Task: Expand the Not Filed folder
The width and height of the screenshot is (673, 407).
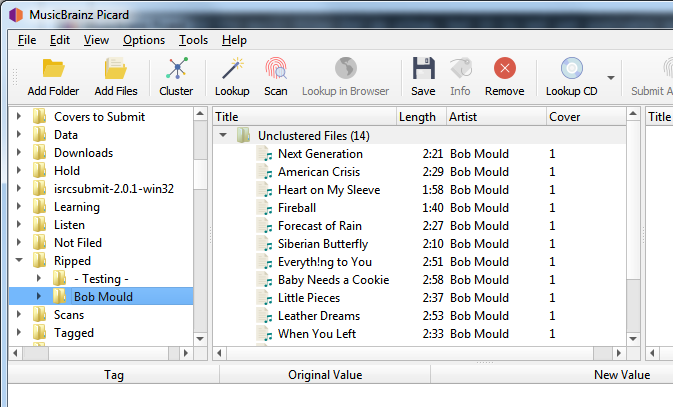Action: [18, 242]
